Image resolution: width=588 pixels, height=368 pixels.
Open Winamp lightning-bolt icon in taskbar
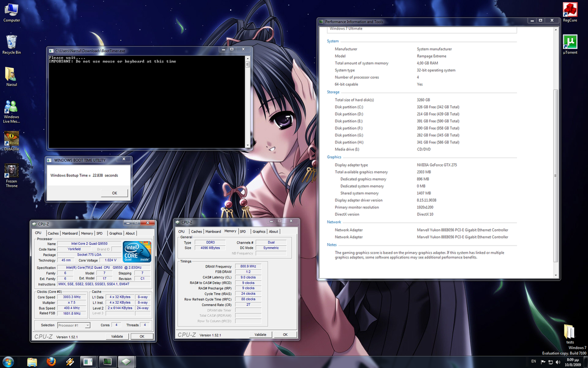70,362
